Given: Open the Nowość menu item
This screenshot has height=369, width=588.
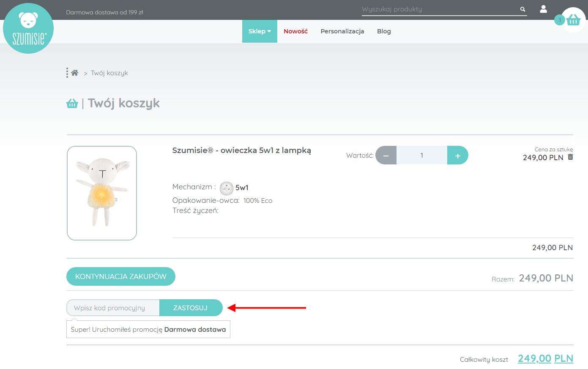Looking at the screenshot, I should (295, 31).
